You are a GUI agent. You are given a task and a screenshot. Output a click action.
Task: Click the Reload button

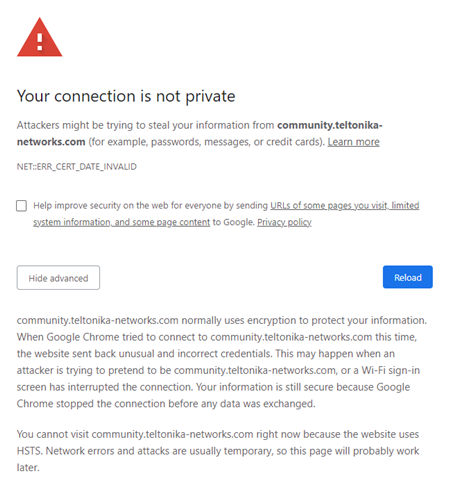coord(408,277)
